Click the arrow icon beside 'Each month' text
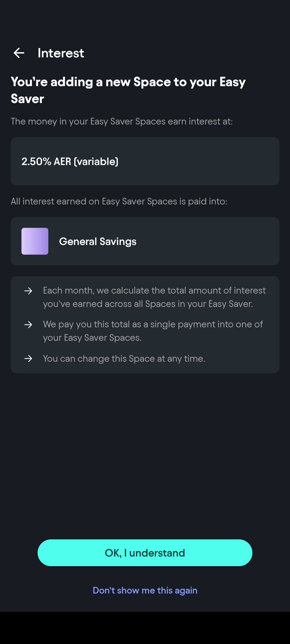Image resolution: width=290 pixels, height=644 pixels. tap(28, 291)
